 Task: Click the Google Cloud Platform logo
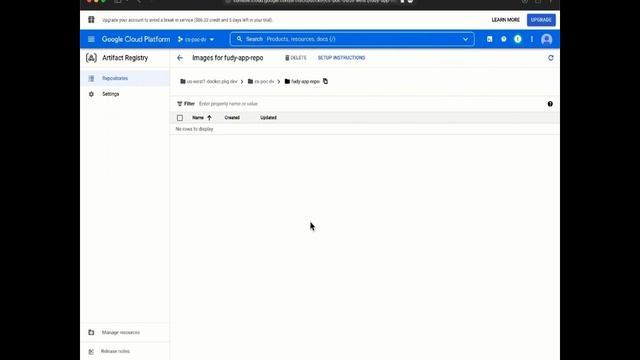click(136, 39)
